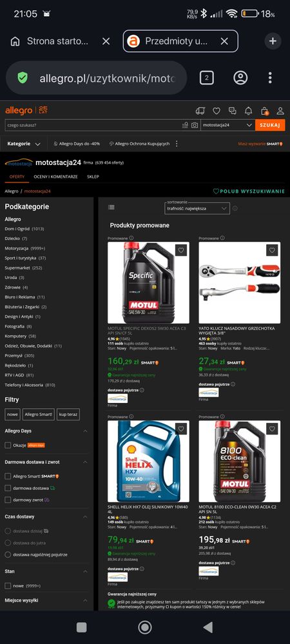
Task: Open browser three-dot menu
Action: (270, 77)
